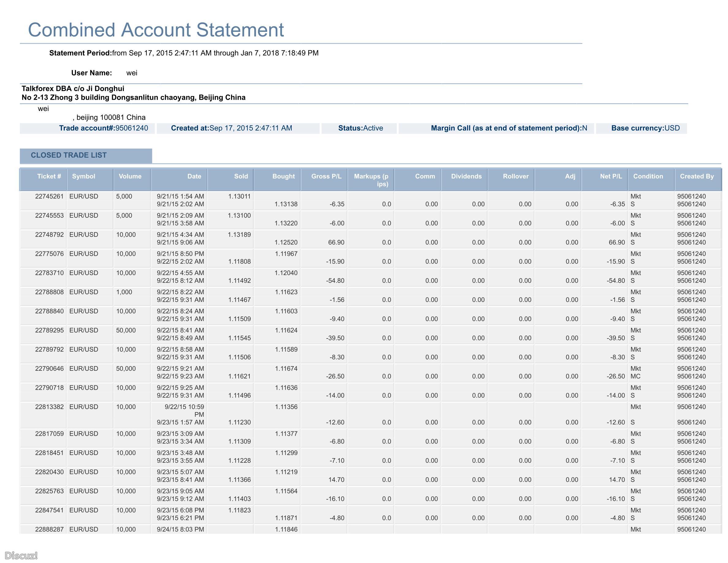Click the Net P/L column header
The width and height of the screenshot is (728, 563).
tap(604, 180)
